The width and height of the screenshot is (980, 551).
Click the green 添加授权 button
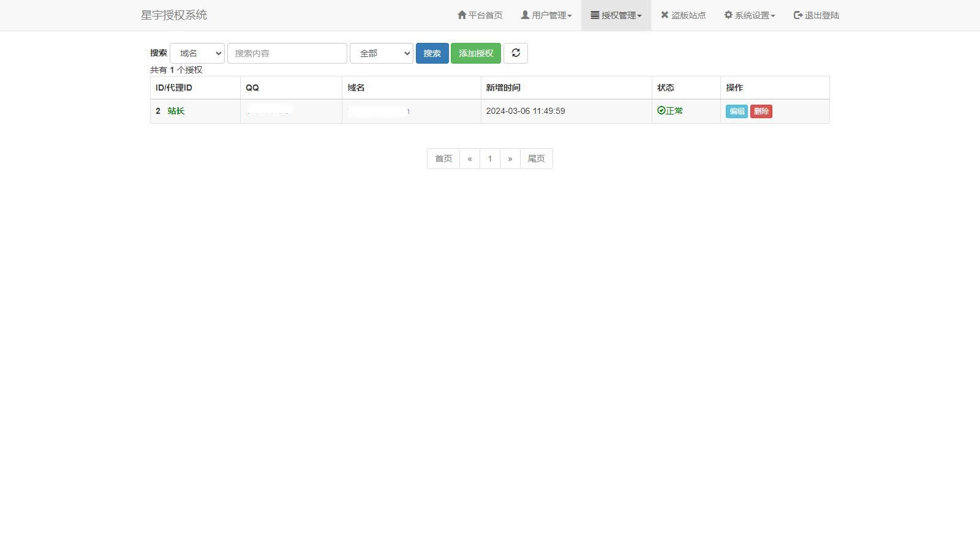click(476, 53)
